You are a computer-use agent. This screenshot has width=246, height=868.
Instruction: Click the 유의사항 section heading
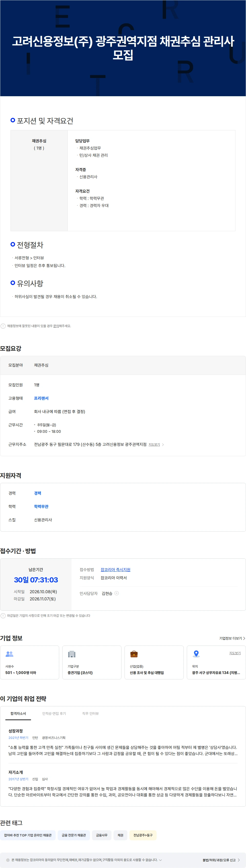click(x=30, y=283)
